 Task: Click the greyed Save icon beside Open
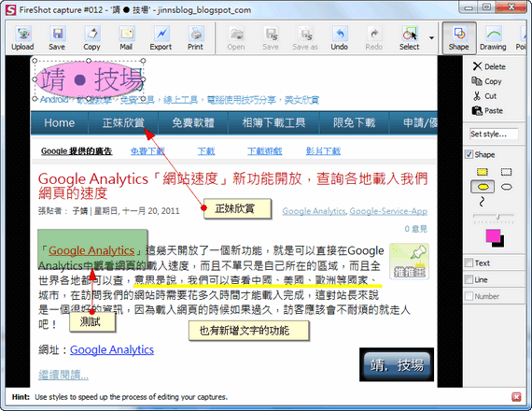point(271,38)
